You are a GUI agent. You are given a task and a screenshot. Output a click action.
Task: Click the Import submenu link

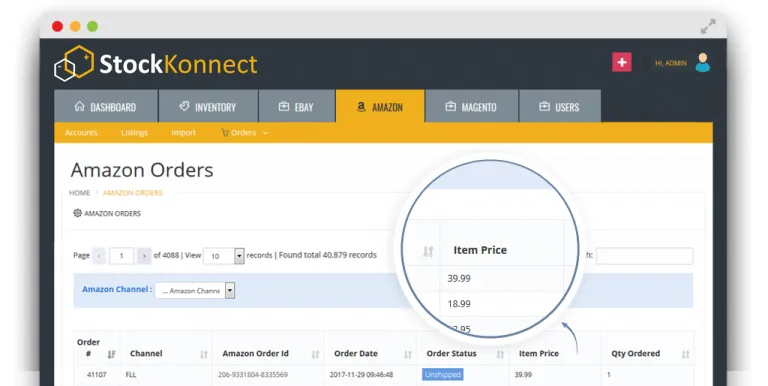[x=183, y=133]
